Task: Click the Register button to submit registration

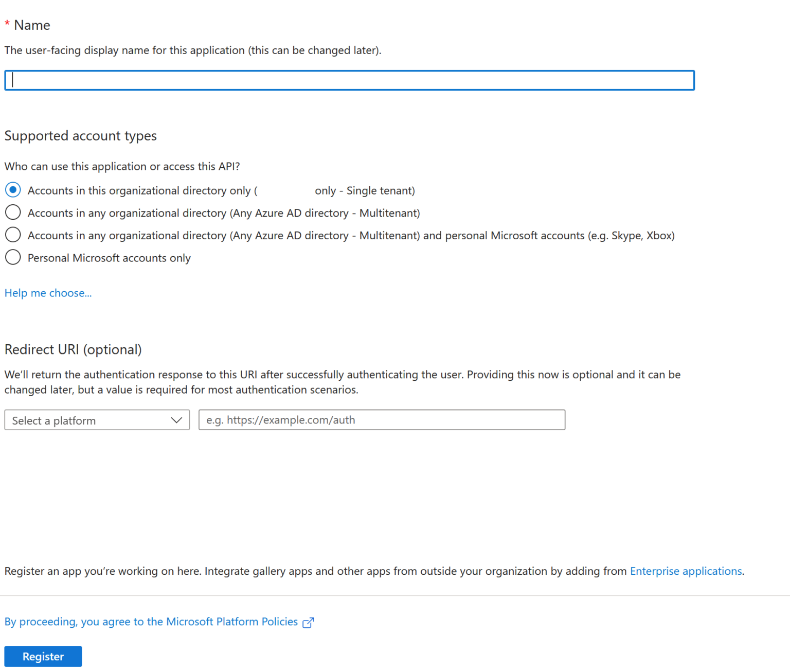Action: tap(43, 656)
